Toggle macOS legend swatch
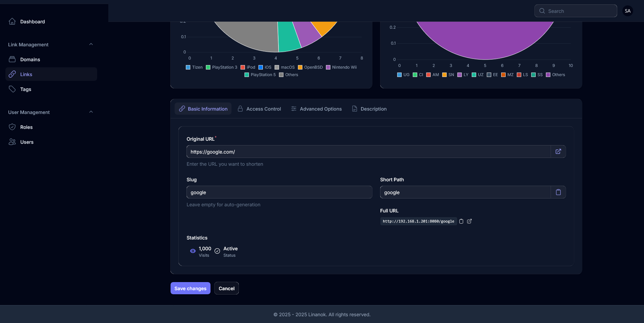This screenshot has height=323, width=644. pos(277,67)
